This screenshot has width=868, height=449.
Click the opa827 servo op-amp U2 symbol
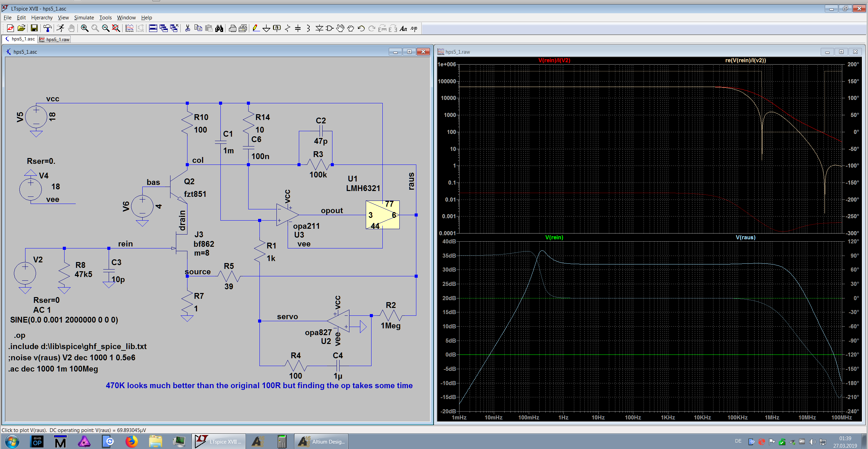coord(339,321)
